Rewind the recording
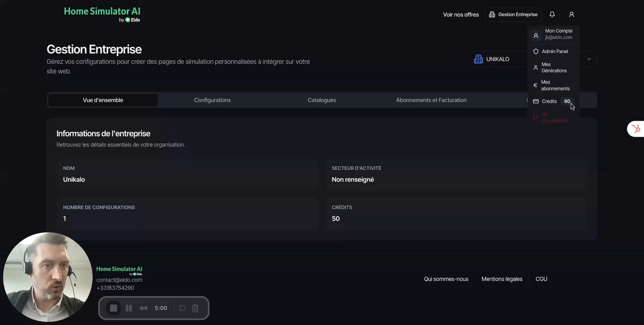Image resolution: width=644 pixels, height=325 pixels. point(143,308)
